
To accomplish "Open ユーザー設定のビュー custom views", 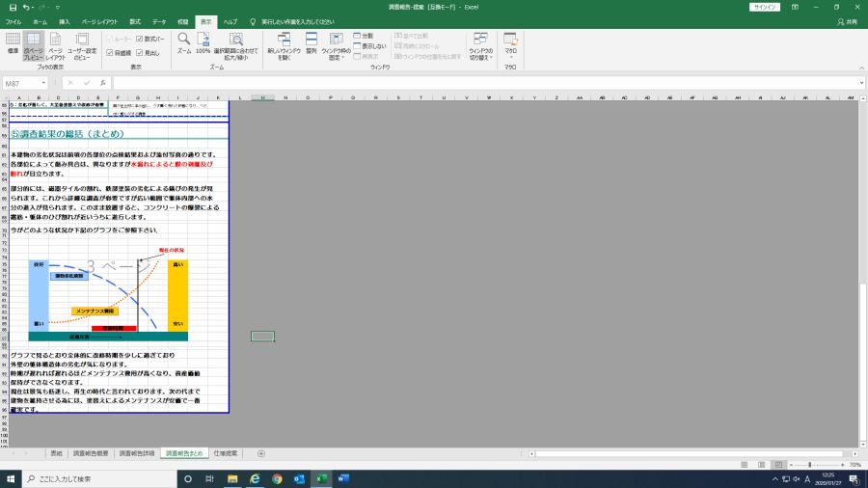I will (82, 46).
